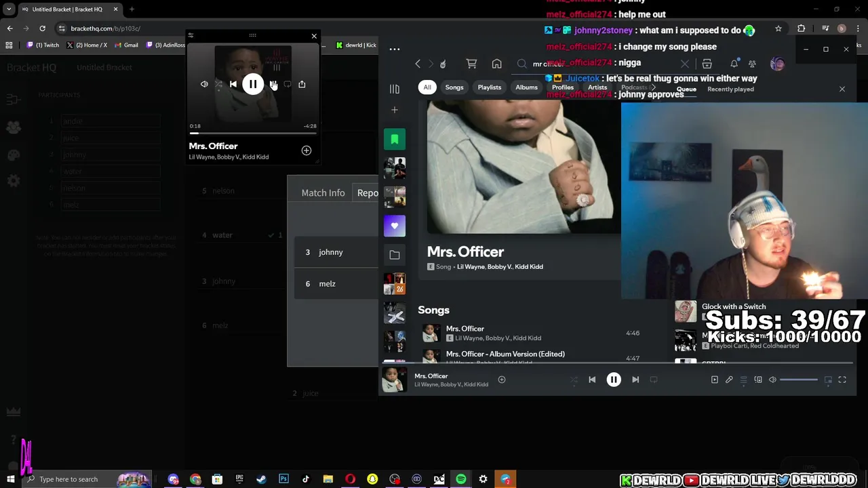Select melz in the match dialog

pyautogui.click(x=336, y=284)
